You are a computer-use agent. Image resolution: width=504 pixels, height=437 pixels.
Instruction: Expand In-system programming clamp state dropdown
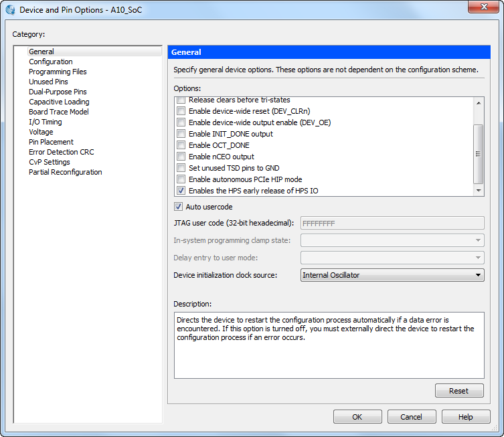point(392,240)
